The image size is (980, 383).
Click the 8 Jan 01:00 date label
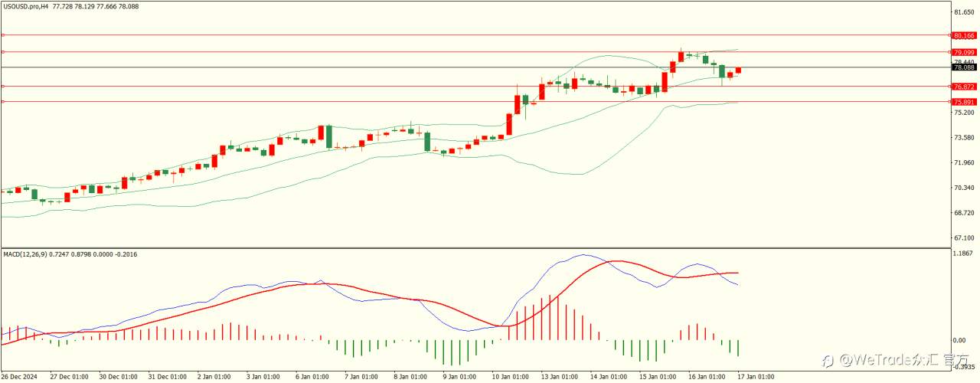[410, 377]
